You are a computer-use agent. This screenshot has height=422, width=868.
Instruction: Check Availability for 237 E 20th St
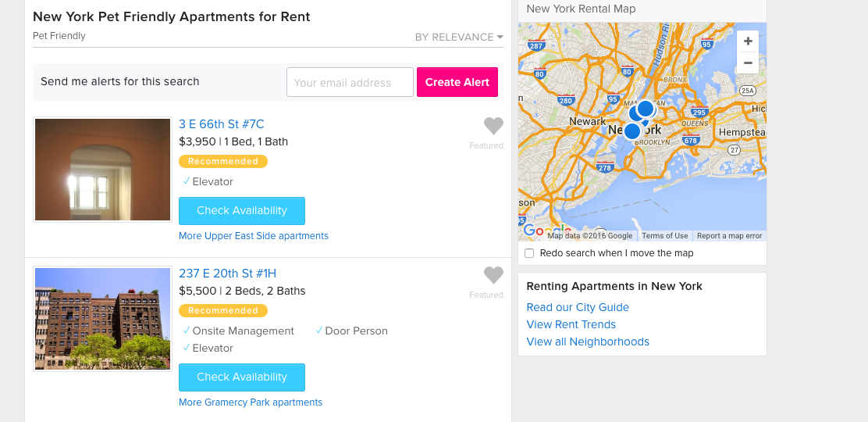[x=242, y=377]
